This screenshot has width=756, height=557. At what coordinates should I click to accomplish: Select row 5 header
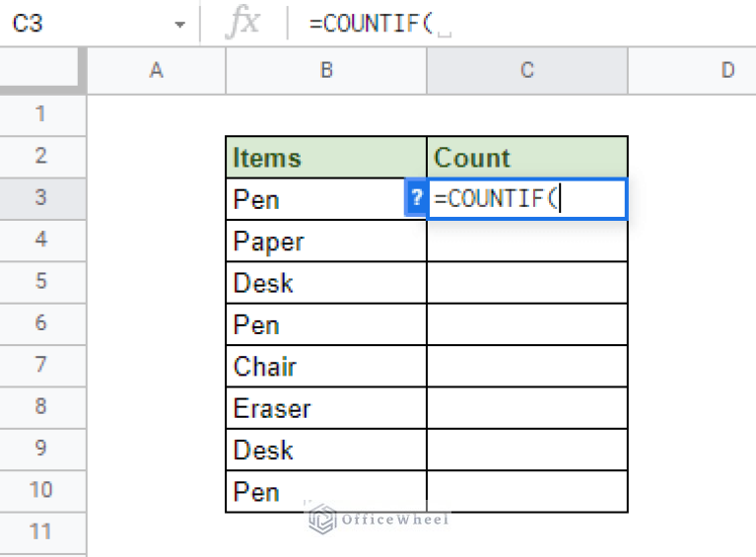tap(40, 282)
